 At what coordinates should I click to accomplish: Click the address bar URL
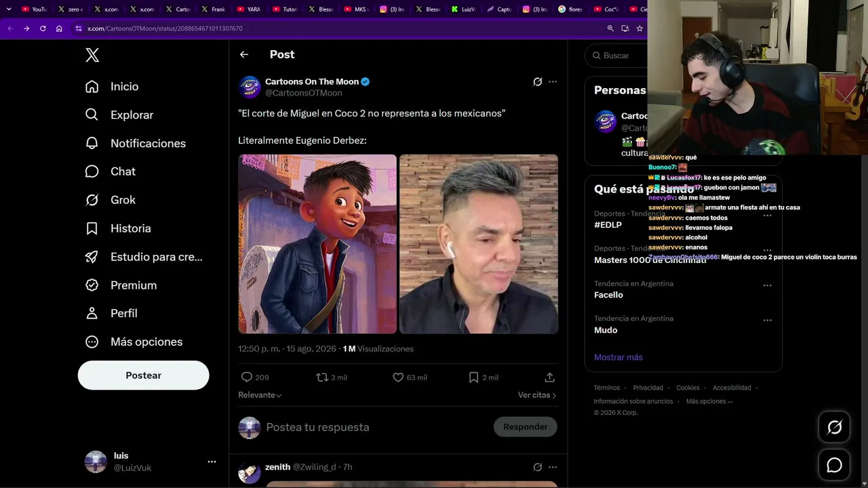[x=165, y=28]
